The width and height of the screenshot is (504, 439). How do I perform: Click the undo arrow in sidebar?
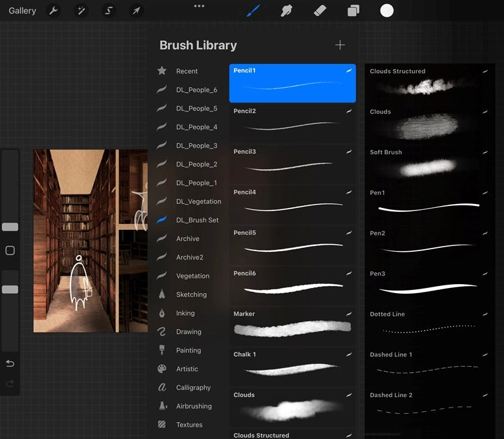point(10,363)
